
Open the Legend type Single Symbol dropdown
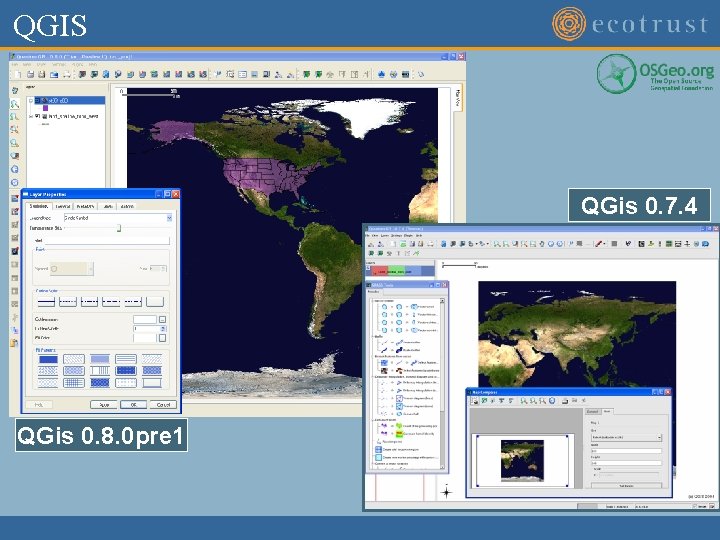[x=118, y=218]
